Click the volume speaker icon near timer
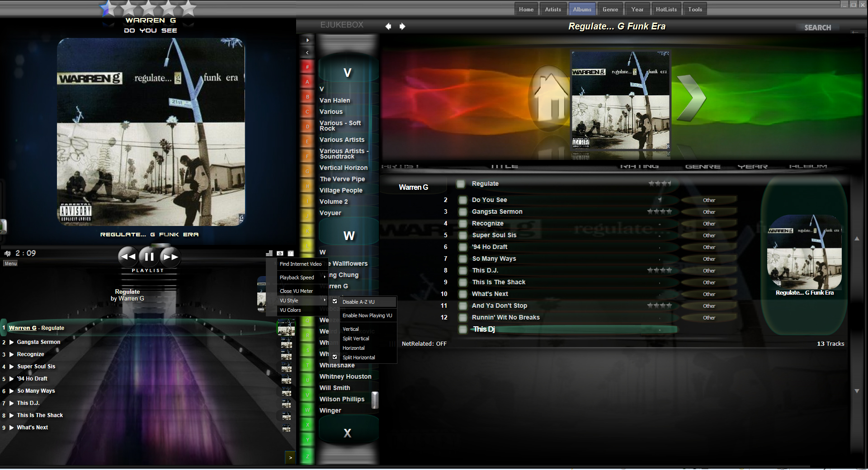 [x=8, y=253]
